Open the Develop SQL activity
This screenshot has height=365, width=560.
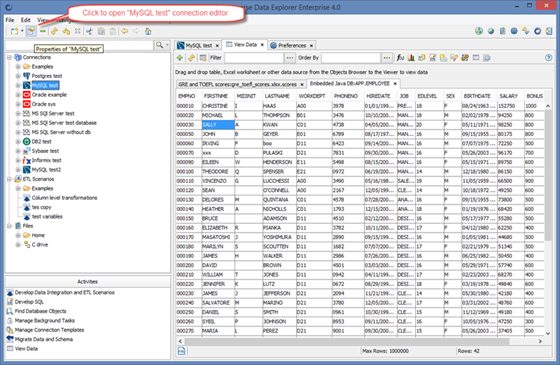29,302
